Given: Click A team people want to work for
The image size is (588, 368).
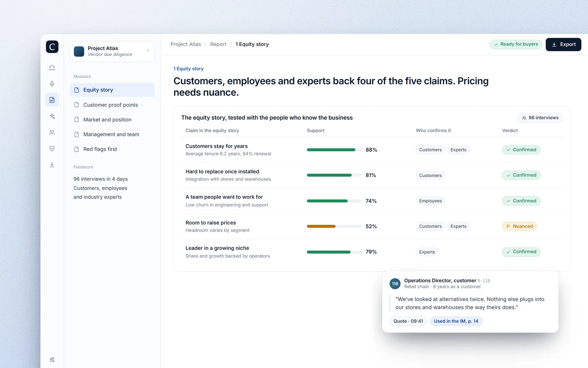Looking at the screenshot, I should 224,197.
